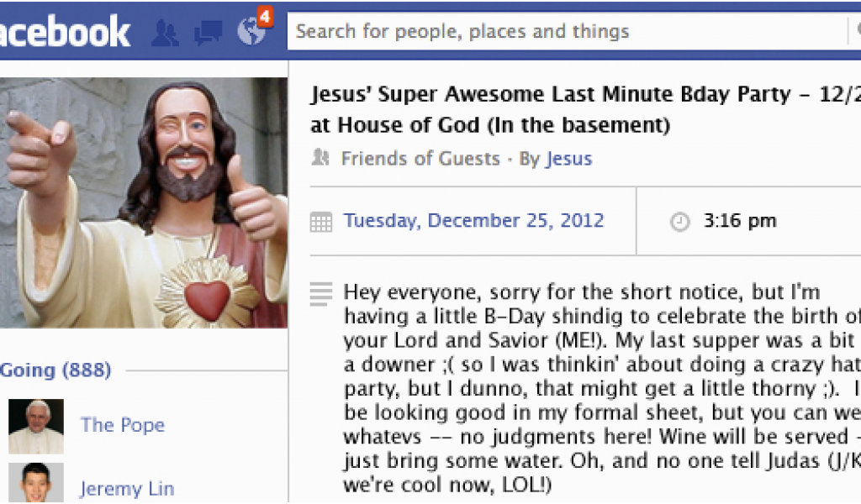
Task: Click the event title Jesus' Super Awesome
Action: (x=585, y=109)
